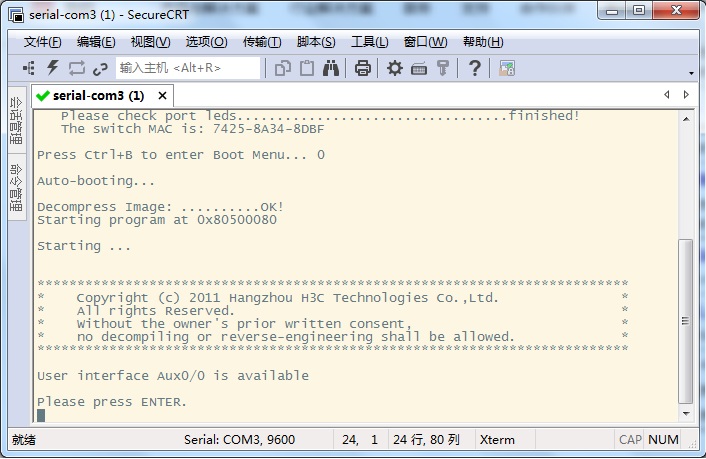This screenshot has width=706, height=459.
Task: Open the Keymap Editor keyboard icon
Action: (x=419, y=69)
